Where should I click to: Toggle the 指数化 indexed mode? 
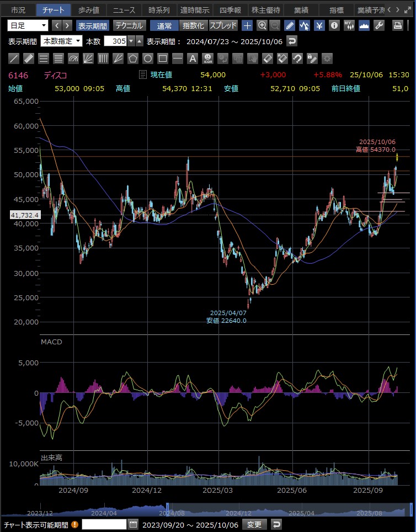pos(193,25)
